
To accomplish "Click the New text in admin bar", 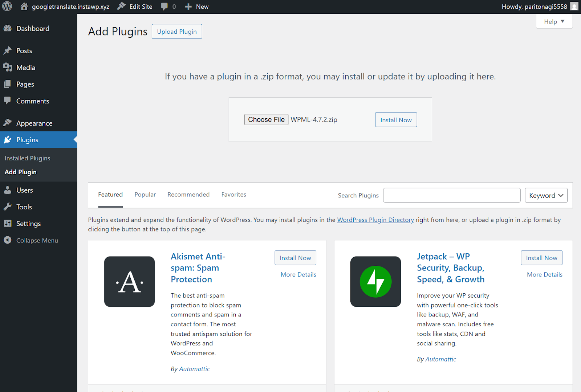I will (202, 7).
